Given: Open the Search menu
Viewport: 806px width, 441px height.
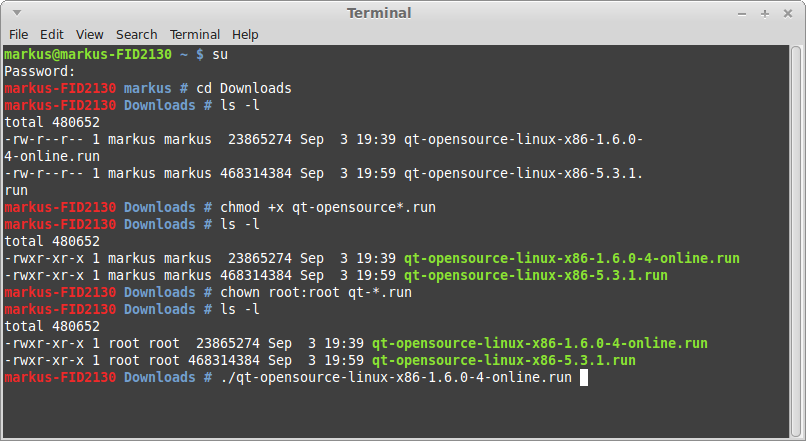Looking at the screenshot, I should click(136, 34).
